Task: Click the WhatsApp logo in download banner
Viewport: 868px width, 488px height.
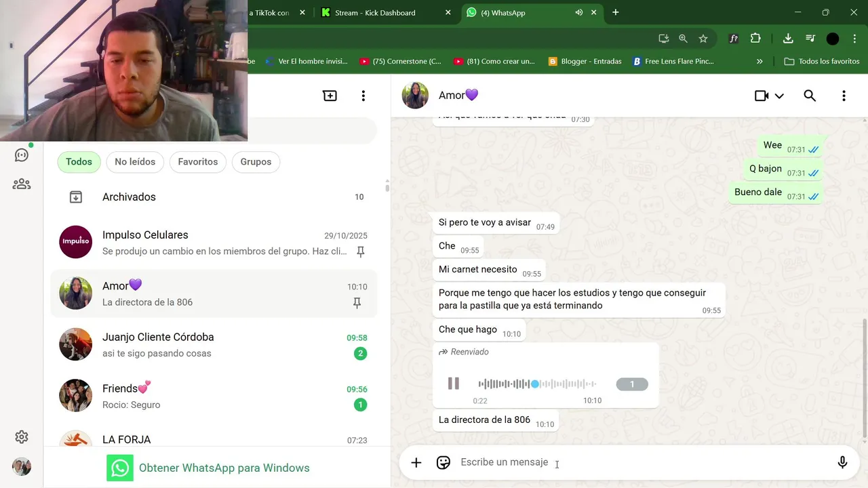Action: 120,468
